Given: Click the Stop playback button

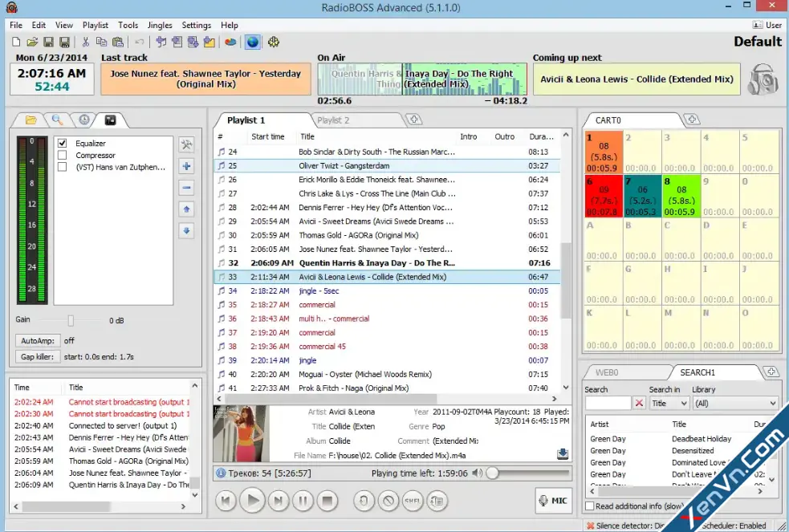Looking at the screenshot, I should [327, 501].
